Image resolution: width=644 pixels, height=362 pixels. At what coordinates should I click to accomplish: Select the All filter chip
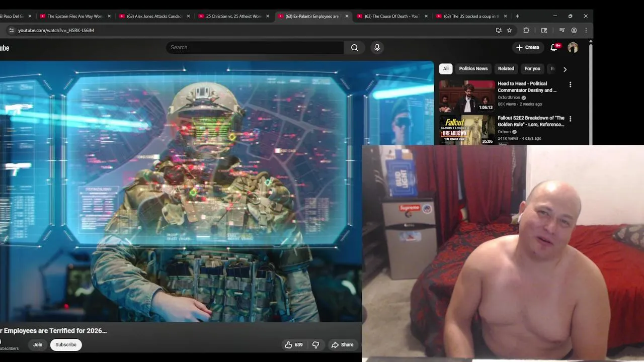coord(446,69)
